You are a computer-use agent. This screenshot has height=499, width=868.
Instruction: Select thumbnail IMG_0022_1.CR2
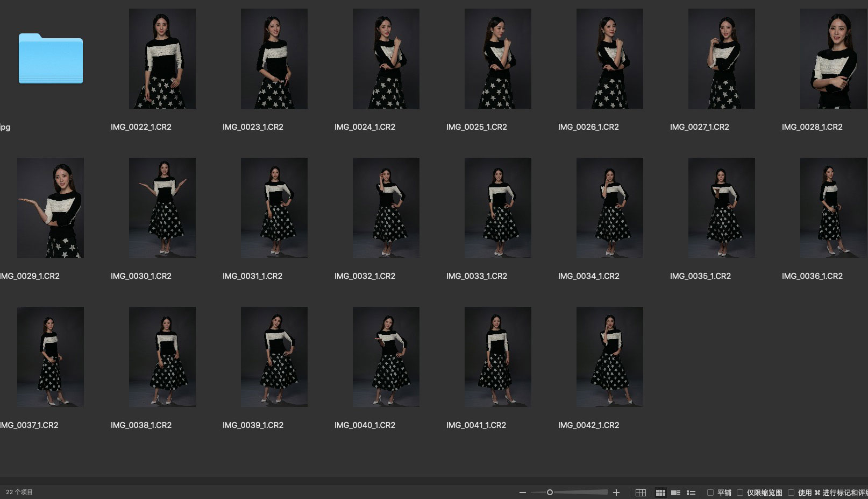(x=162, y=59)
